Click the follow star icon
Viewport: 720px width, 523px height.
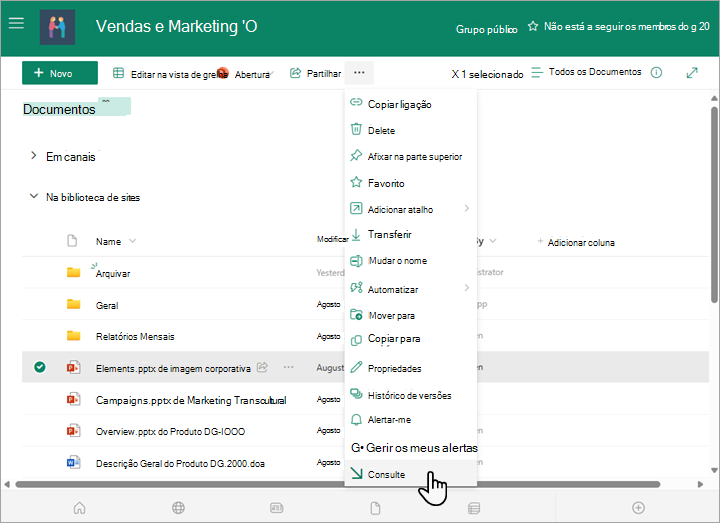533,26
